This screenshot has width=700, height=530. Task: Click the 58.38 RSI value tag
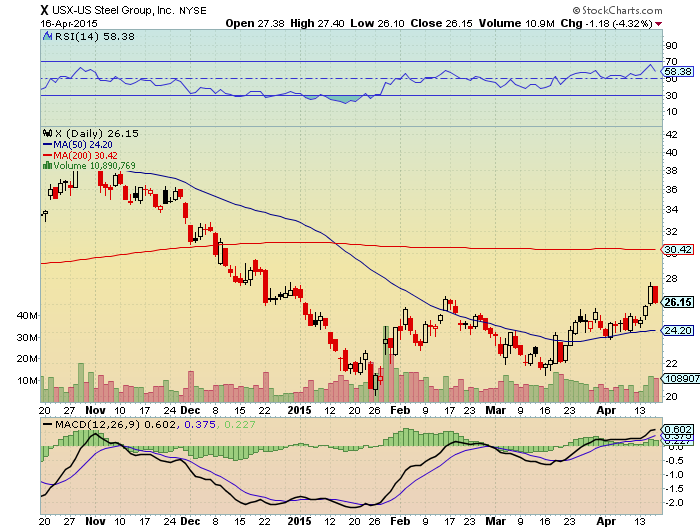click(677, 71)
